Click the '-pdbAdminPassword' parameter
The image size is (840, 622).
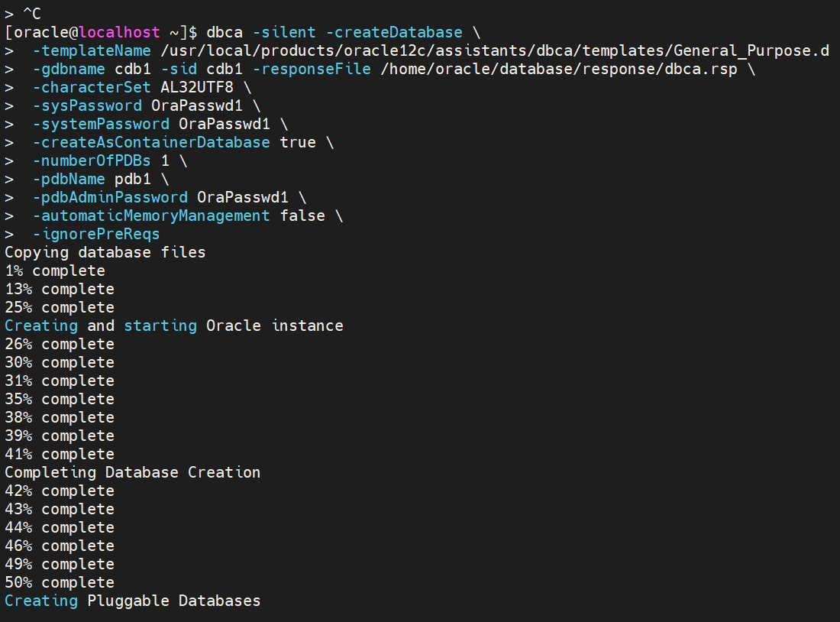click(x=109, y=197)
